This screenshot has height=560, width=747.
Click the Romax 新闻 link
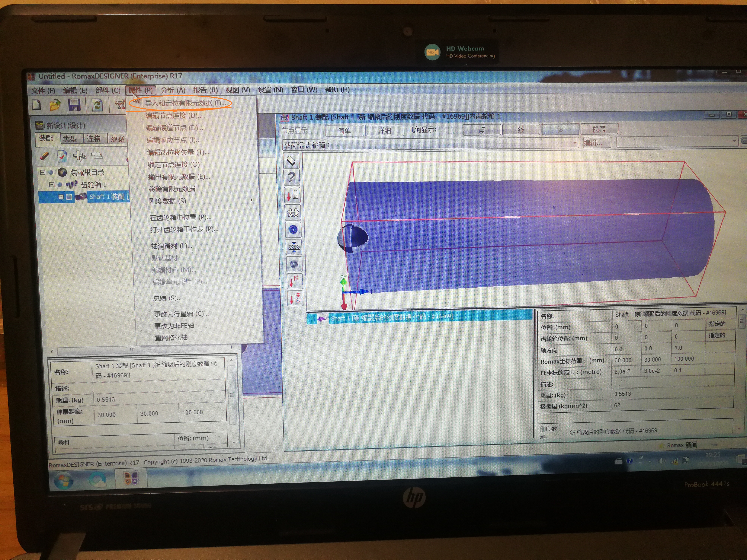[x=682, y=445]
